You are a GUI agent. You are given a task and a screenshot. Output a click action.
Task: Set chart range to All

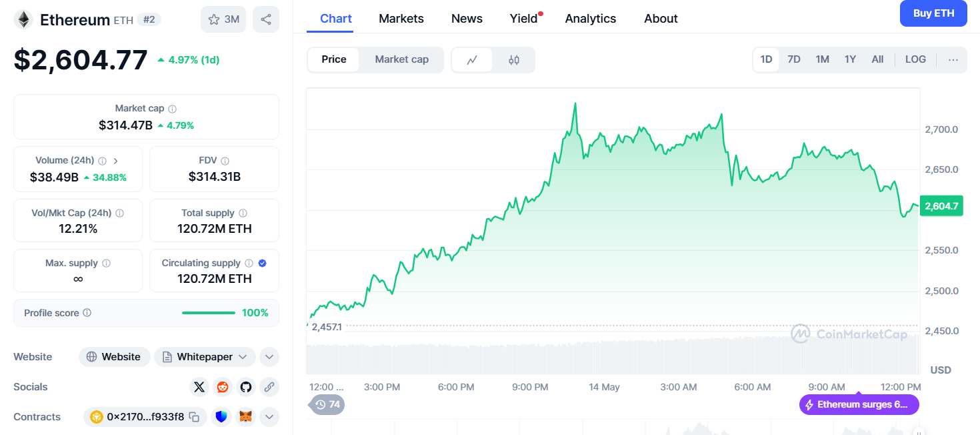pos(877,59)
